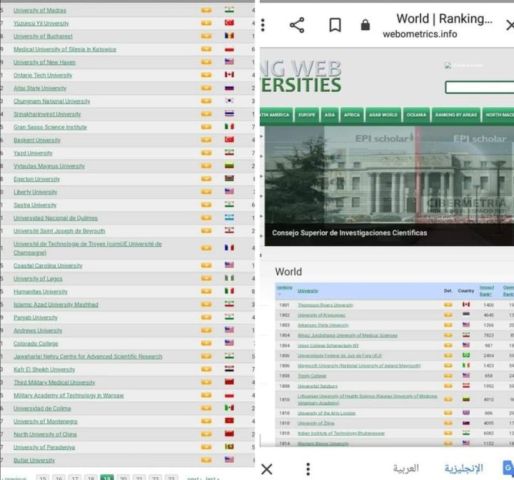Viewport: 514px width, 480px height.
Task: Select the Africa navigation tab
Action: pyautogui.click(x=352, y=115)
